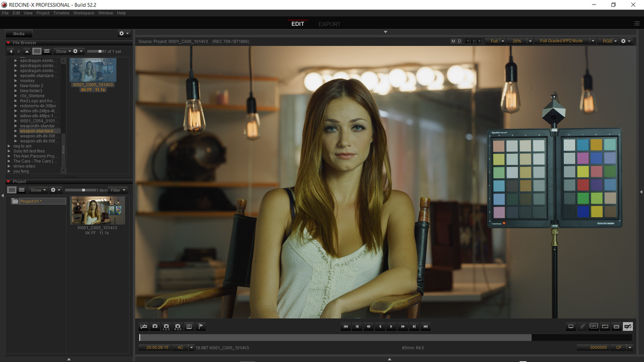Screen dimensions: 644x362
Task: Add a marker with the flag icon
Action: click(x=201, y=326)
